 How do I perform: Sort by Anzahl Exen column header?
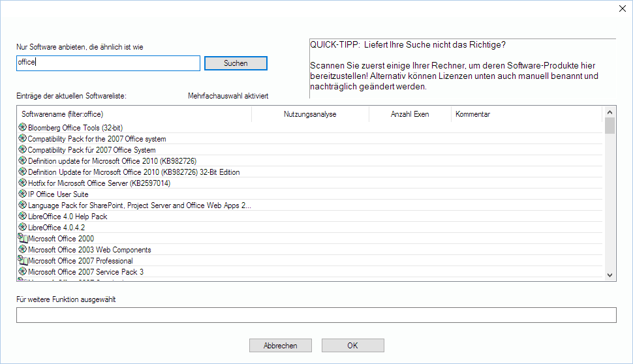click(x=410, y=114)
